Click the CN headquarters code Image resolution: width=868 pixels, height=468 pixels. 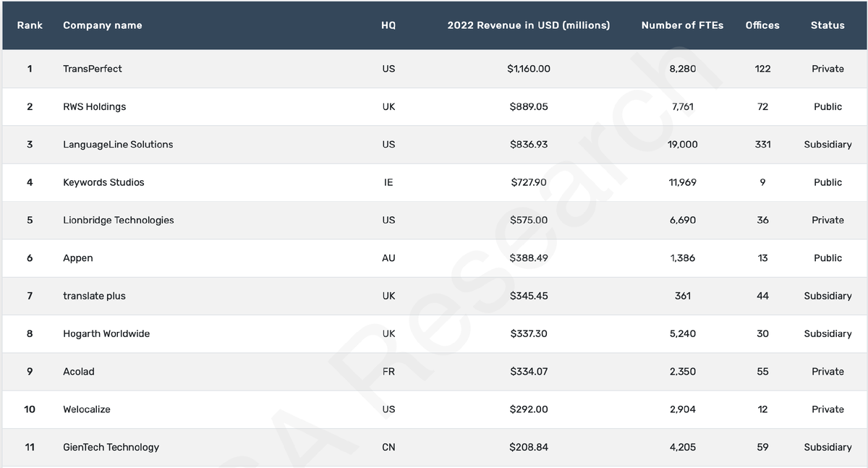388,447
